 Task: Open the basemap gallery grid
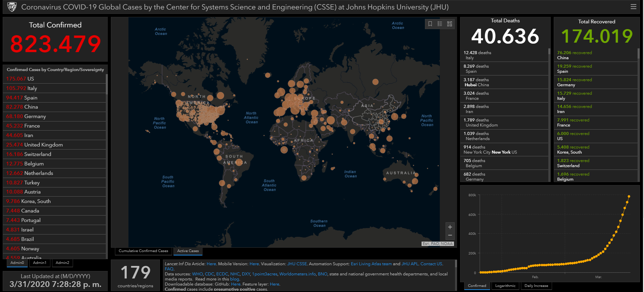point(450,24)
